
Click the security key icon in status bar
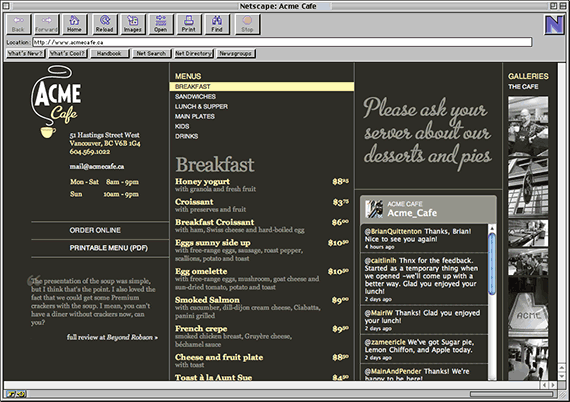(15, 394)
